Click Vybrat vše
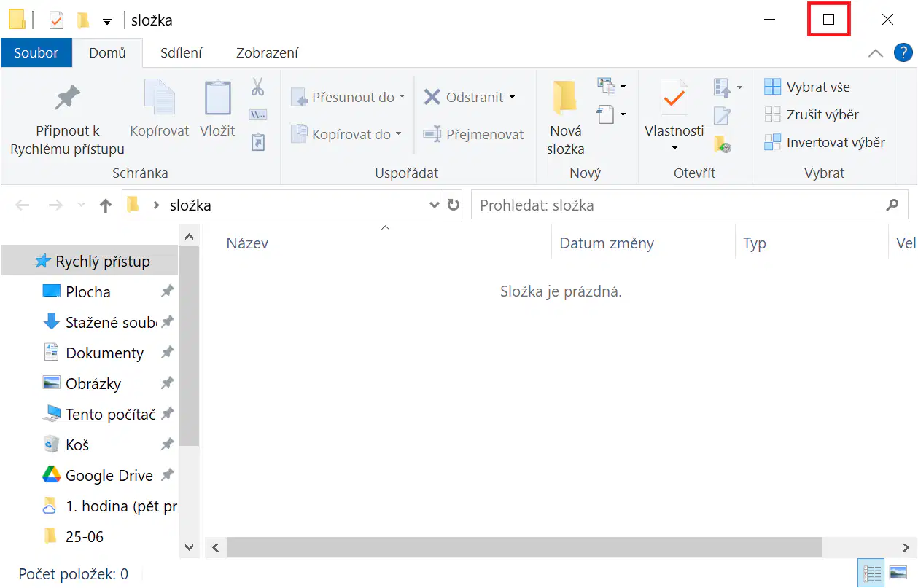The image size is (918, 588). pyautogui.click(x=807, y=87)
